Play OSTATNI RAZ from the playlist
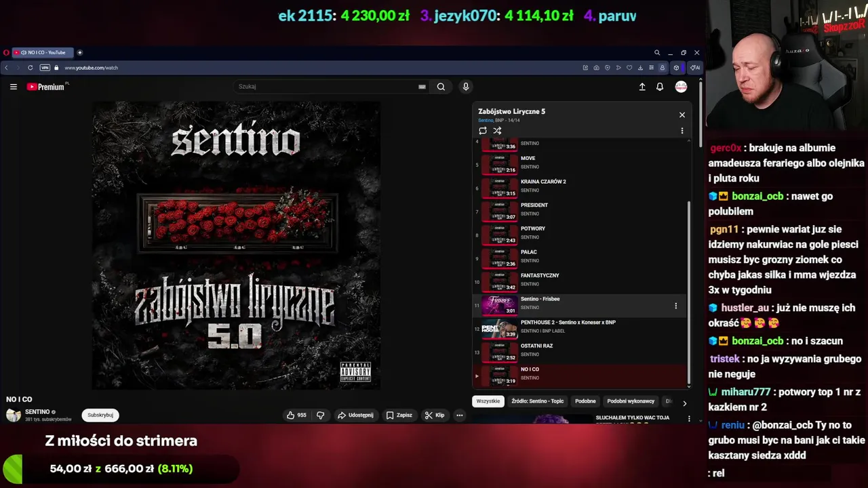Image resolution: width=868 pixels, height=488 pixels. click(580, 352)
